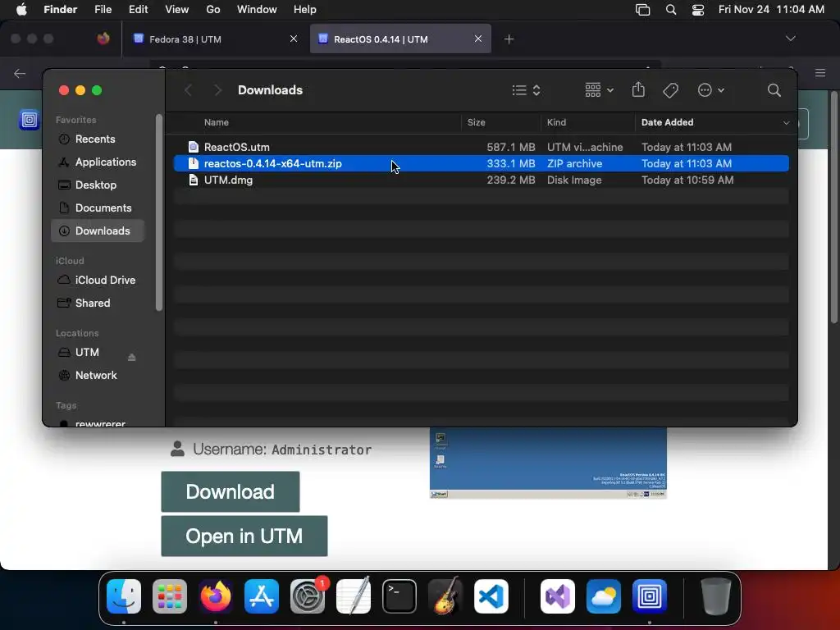Open the View menu
The height and width of the screenshot is (630, 840).
pos(177,10)
